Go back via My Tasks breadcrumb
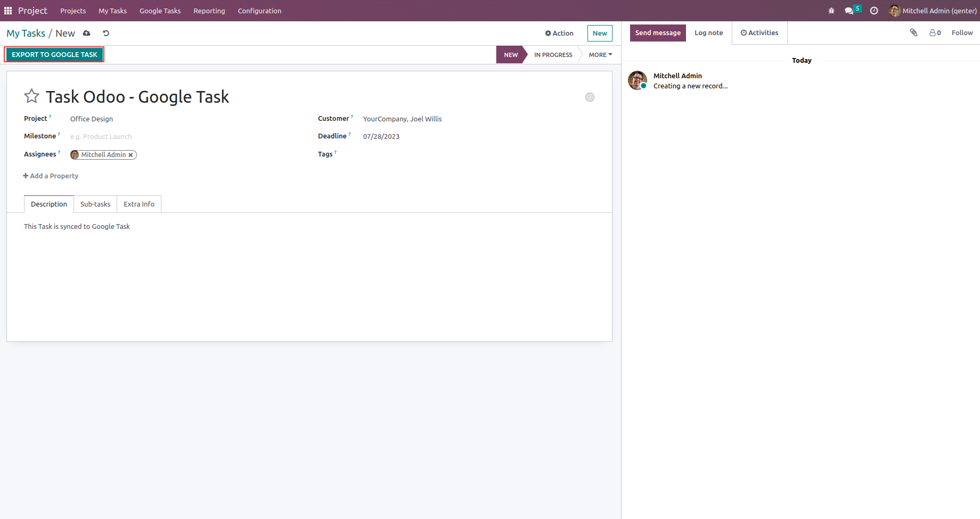The image size is (980, 519). click(x=26, y=33)
